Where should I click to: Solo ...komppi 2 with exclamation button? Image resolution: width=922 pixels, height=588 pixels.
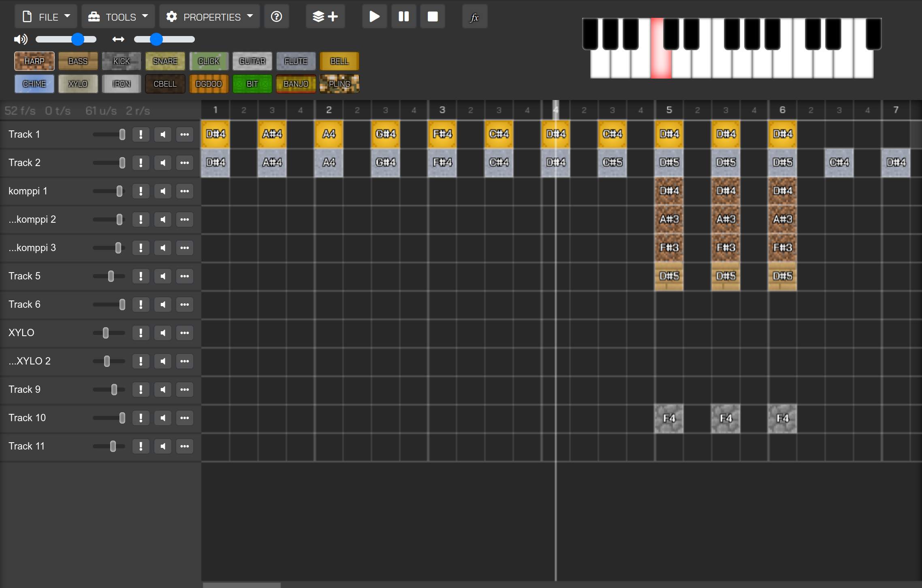141,219
